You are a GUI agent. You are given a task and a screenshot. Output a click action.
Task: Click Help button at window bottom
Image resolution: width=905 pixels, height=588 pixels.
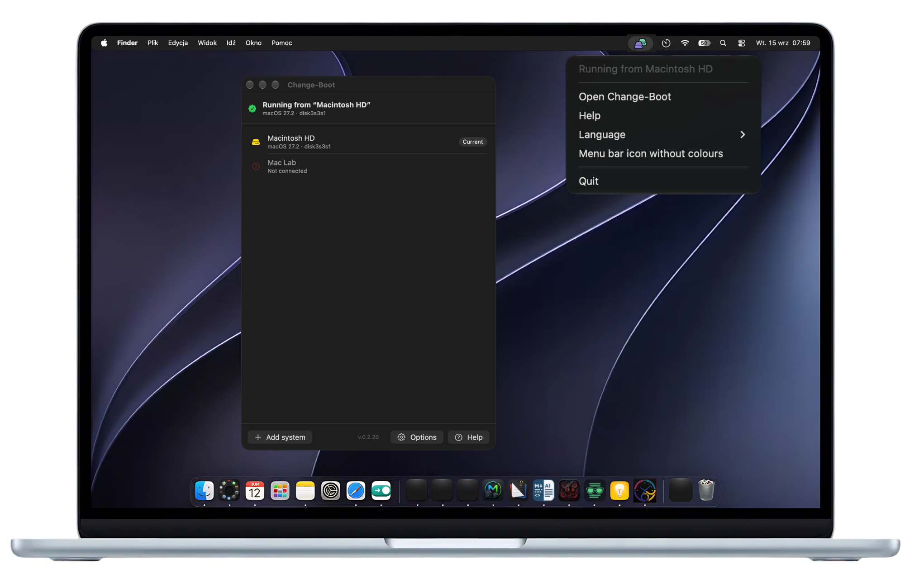469,437
